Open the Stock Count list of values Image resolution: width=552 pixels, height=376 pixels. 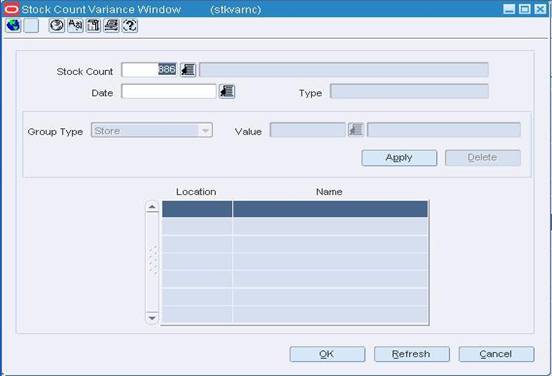[x=188, y=70]
